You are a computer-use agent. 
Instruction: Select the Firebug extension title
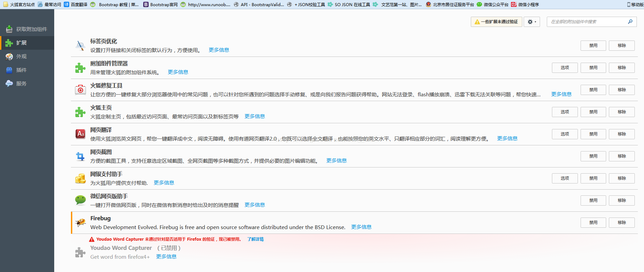(x=101, y=218)
